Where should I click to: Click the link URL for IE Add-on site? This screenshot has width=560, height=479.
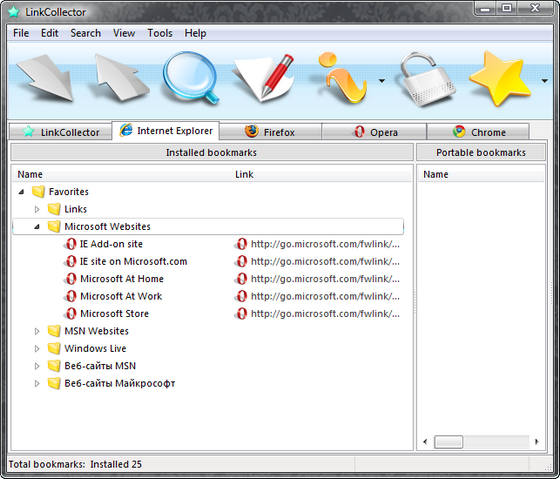325,244
